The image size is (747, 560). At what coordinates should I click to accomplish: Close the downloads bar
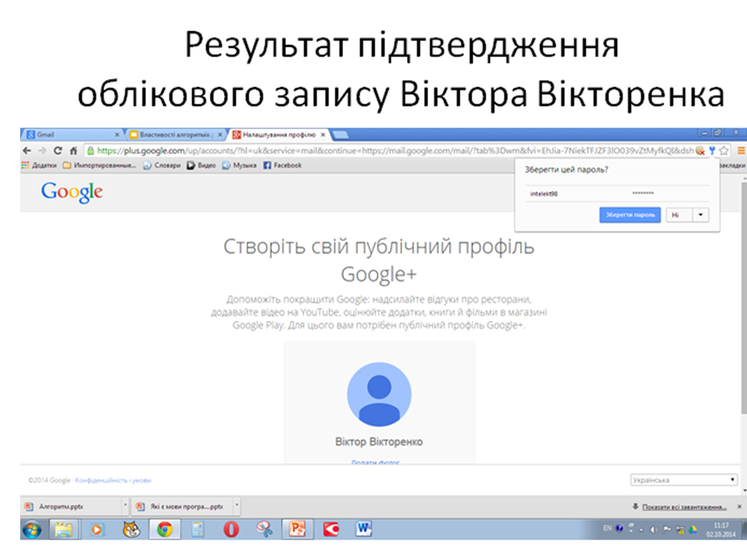[739, 506]
